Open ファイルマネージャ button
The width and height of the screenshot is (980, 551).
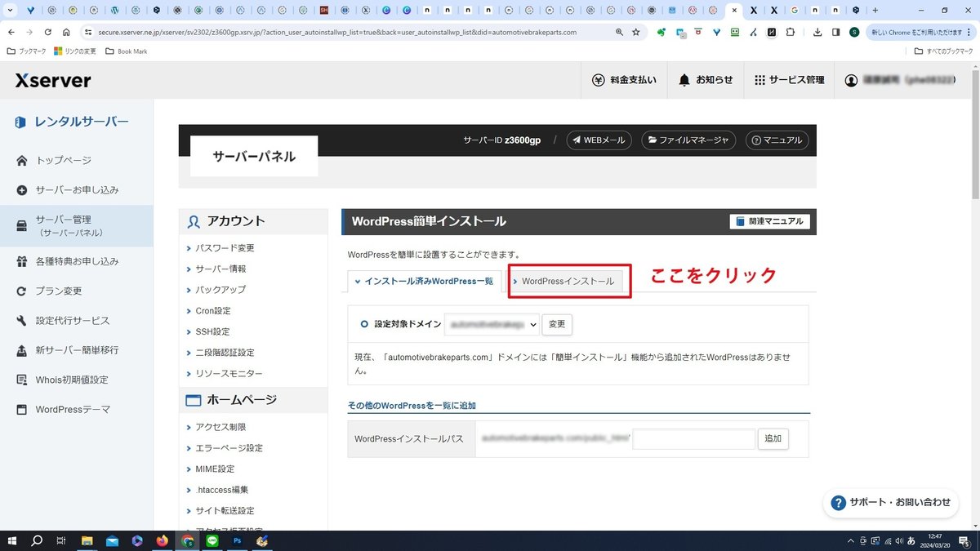point(688,140)
